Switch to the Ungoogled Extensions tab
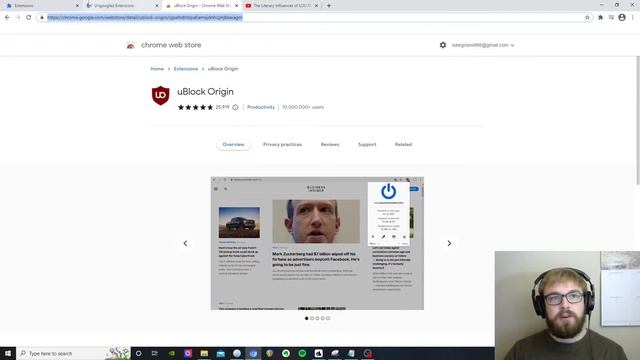640x360 pixels. 122,6
